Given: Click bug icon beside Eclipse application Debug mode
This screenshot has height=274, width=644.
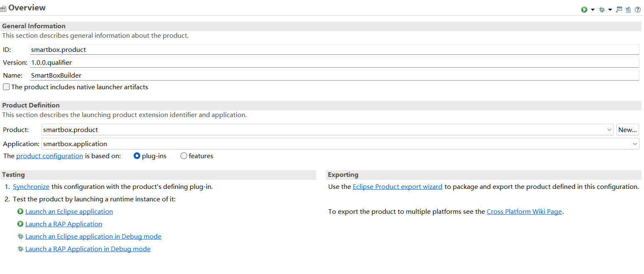Looking at the screenshot, I should pos(20,237).
